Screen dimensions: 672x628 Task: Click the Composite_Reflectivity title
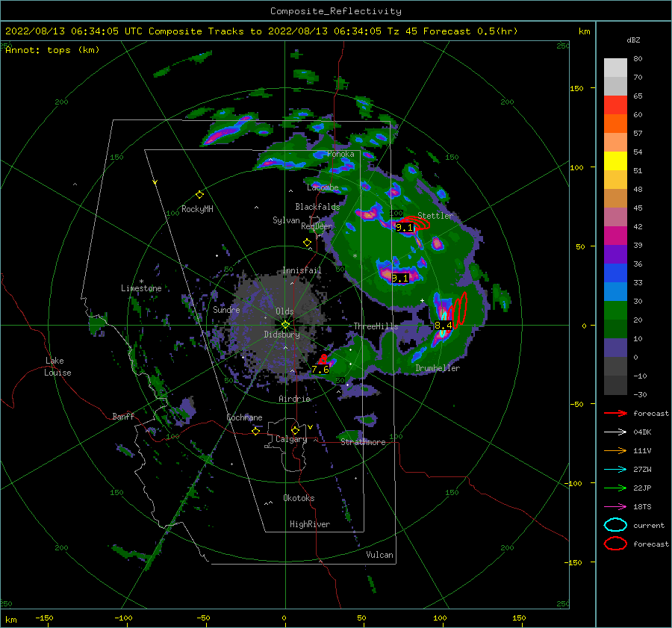point(336,11)
